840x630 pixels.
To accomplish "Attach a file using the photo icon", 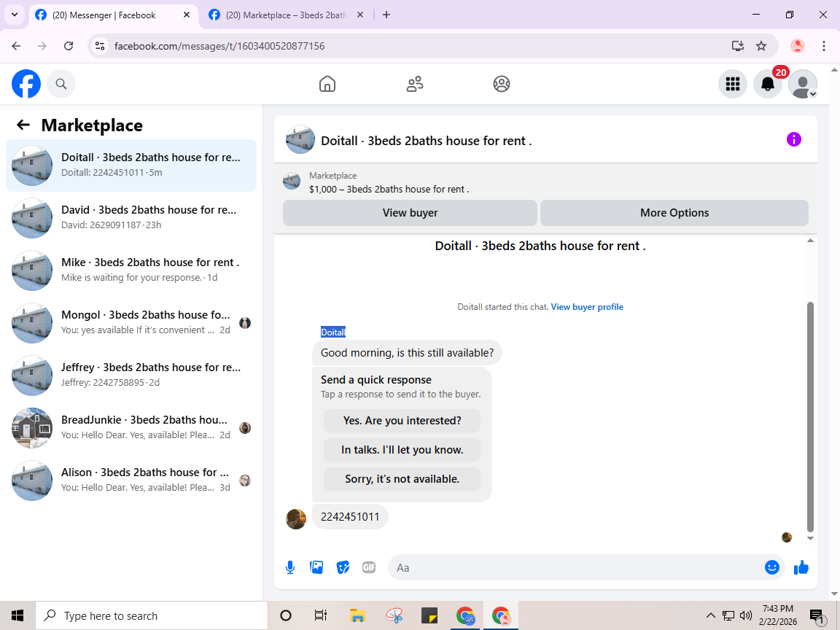I will click(316, 567).
